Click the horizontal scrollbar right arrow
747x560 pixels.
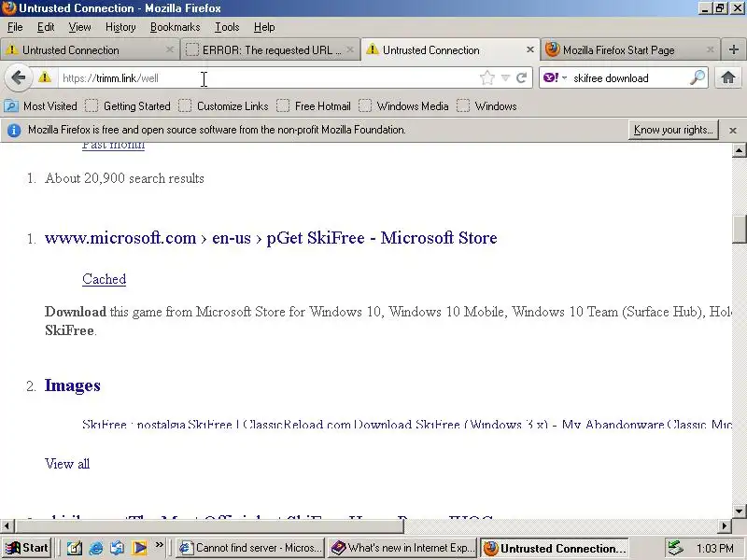point(725,526)
